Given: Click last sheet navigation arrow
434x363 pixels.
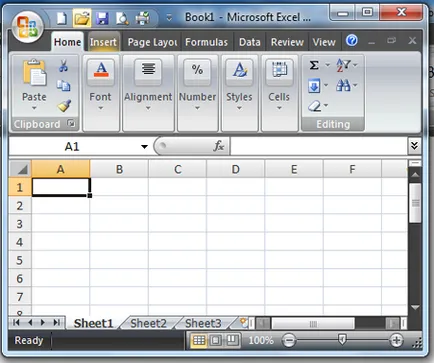Looking at the screenshot, I should click(x=57, y=322).
